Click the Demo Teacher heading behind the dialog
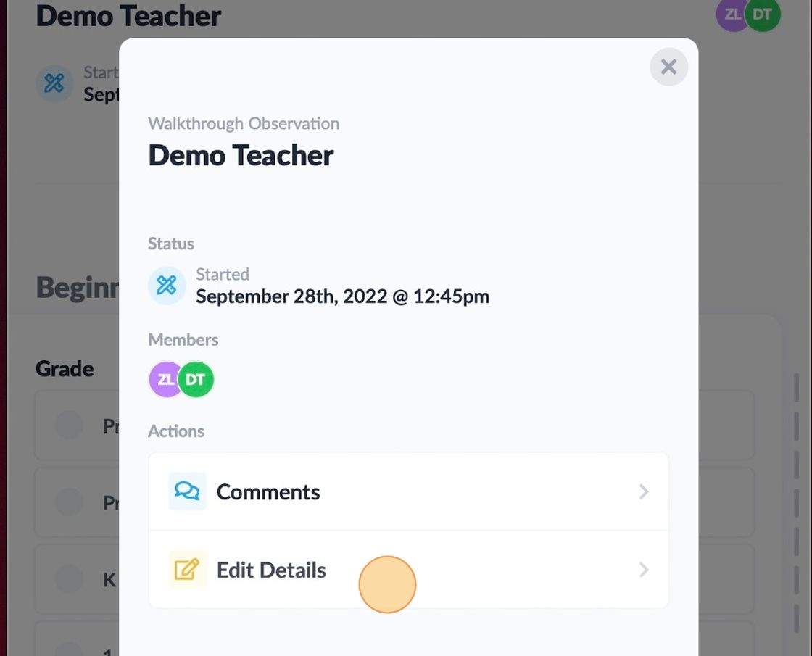812x656 pixels. point(128,16)
